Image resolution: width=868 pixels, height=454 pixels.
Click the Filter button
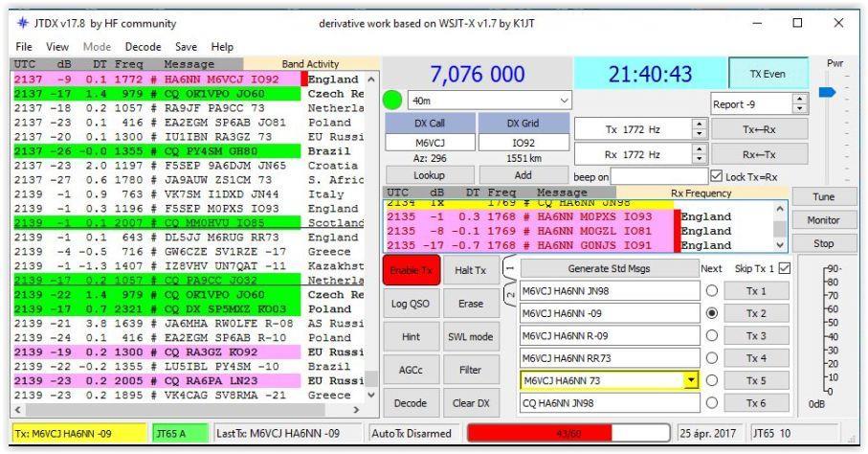pyautogui.click(x=471, y=370)
